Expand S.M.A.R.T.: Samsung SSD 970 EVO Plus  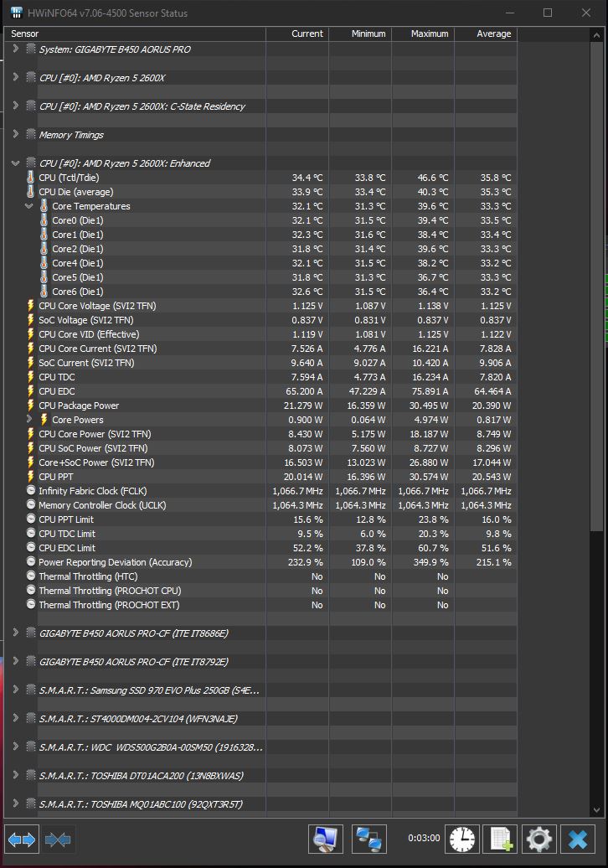(15, 690)
